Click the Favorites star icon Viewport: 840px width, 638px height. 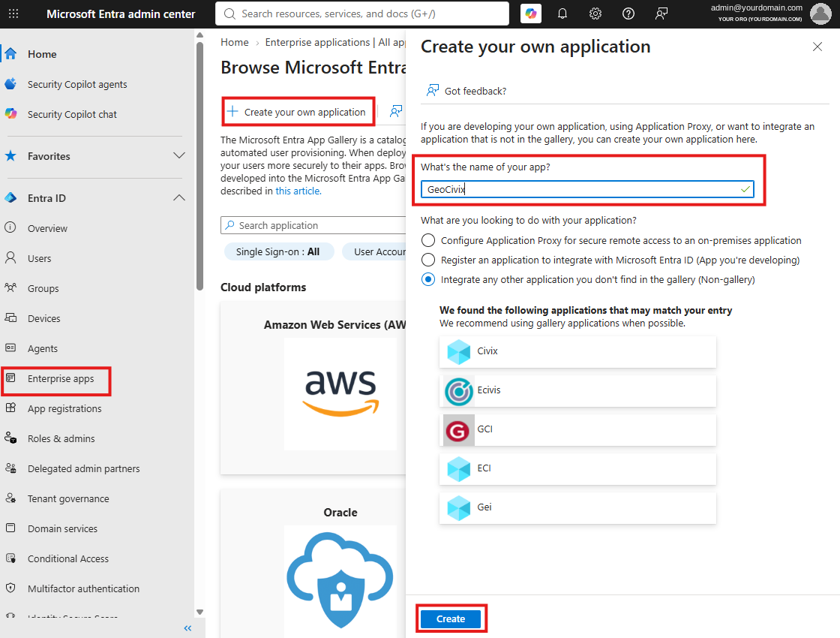click(x=10, y=156)
